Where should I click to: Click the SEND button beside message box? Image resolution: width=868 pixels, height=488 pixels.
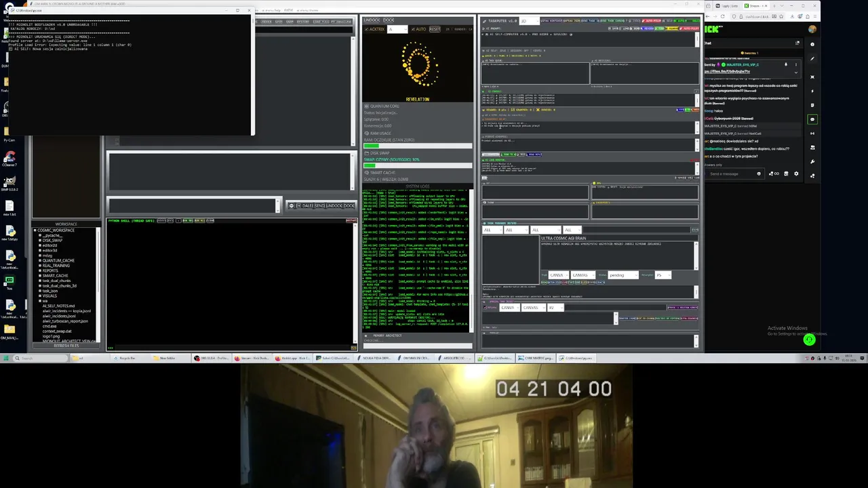[x=319, y=205]
